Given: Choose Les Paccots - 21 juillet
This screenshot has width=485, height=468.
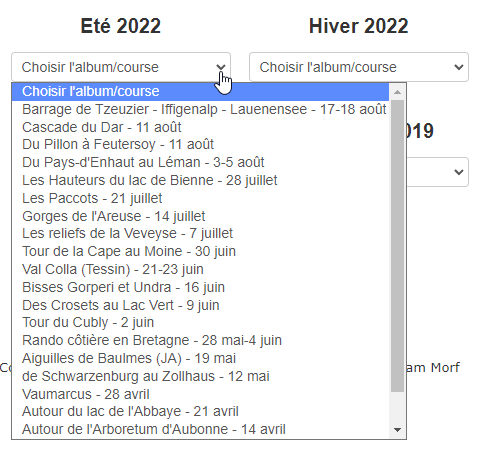Looking at the screenshot, I should 200,199.
